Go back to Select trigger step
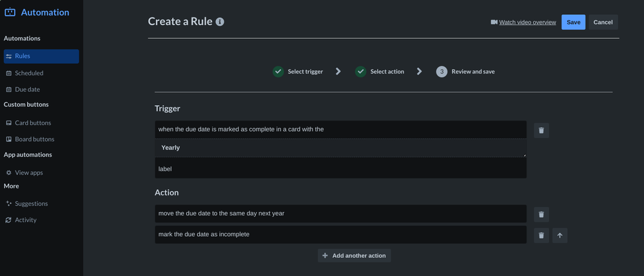This screenshot has height=276, width=644. (305, 72)
